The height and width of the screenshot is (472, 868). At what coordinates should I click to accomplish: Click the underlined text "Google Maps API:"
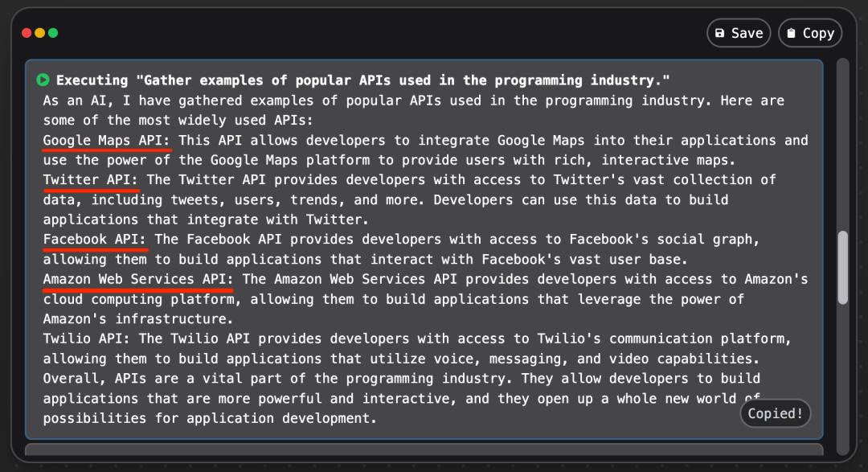pyautogui.click(x=107, y=140)
